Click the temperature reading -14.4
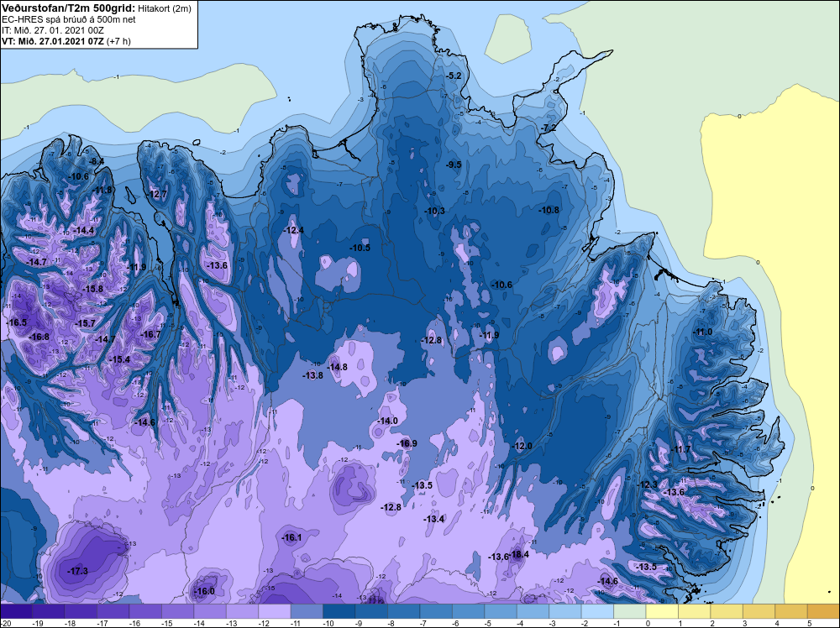 [x=83, y=230]
